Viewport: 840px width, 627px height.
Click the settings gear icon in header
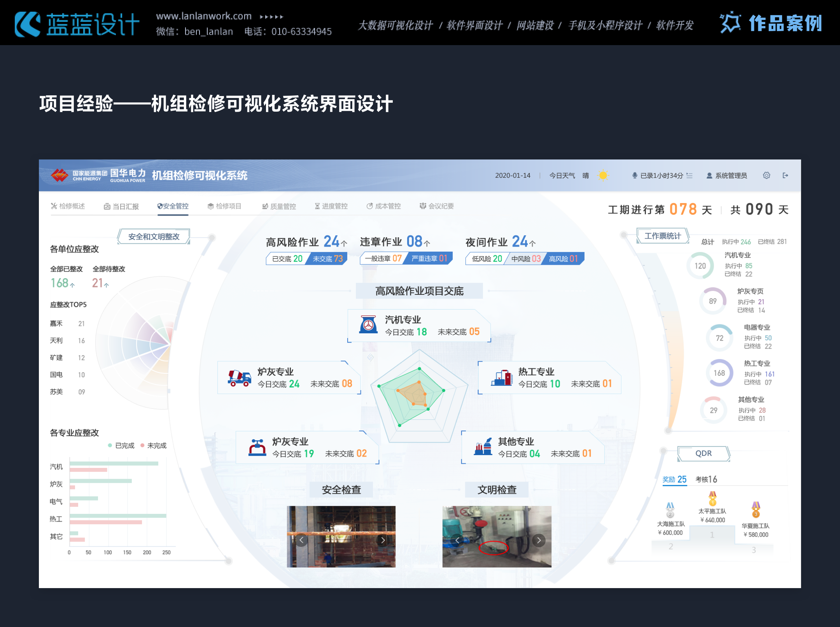766,175
